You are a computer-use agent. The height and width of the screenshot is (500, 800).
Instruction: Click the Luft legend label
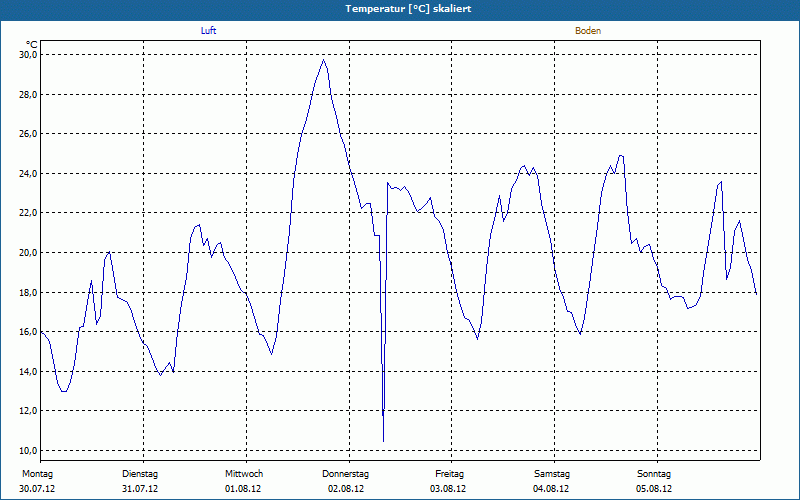tap(208, 31)
